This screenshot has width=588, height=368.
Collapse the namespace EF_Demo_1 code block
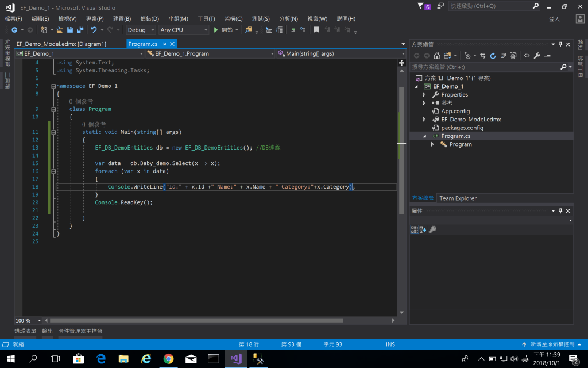click(x=53, y=86)
